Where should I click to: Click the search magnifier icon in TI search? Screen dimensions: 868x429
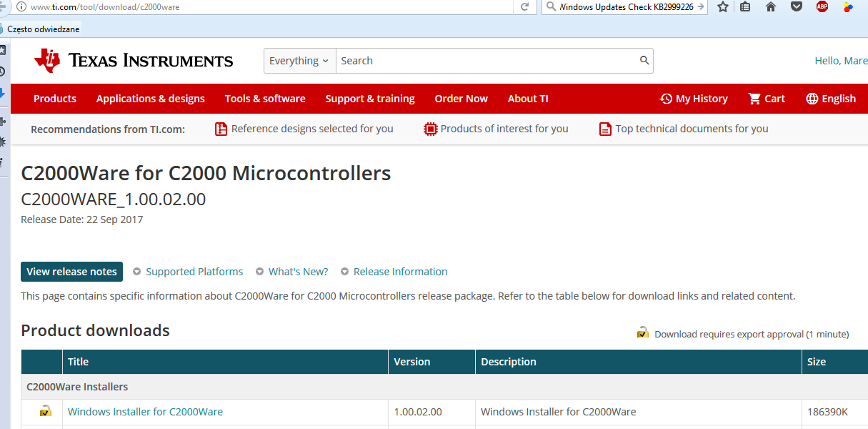pos(644,61)
